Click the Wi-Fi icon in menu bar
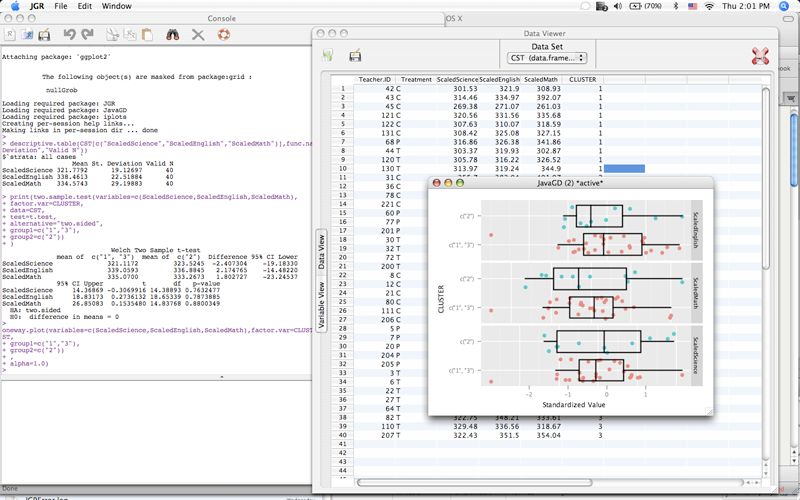Image resolution: width=800 pixels, height=500 pixels. pos(709,6)
